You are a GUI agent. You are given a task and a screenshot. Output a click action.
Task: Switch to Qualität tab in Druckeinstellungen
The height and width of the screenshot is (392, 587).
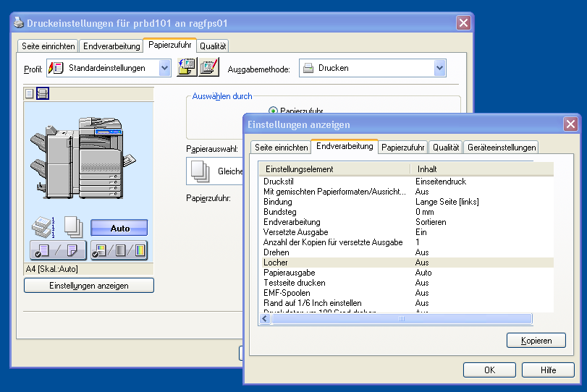(213, 46)
